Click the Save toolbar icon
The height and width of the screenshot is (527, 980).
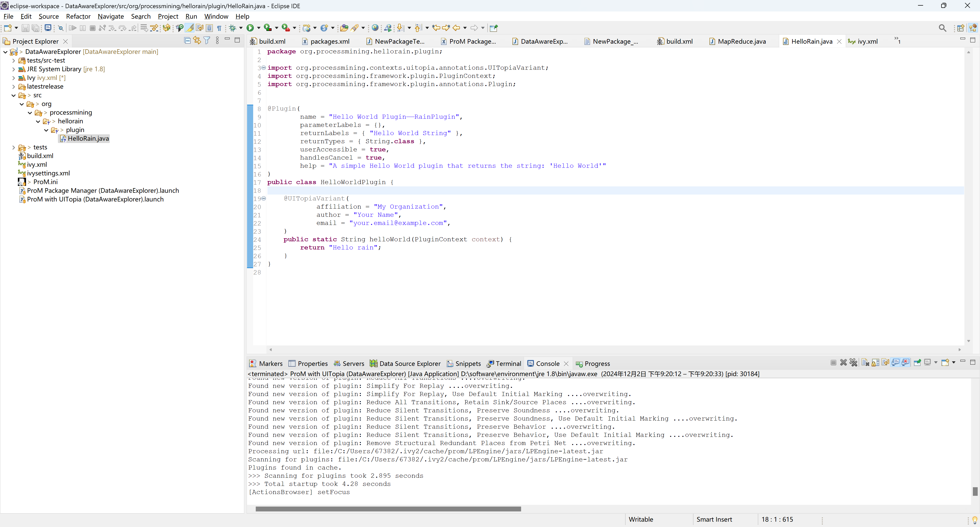pyautogui.click(x=25, y=28)
